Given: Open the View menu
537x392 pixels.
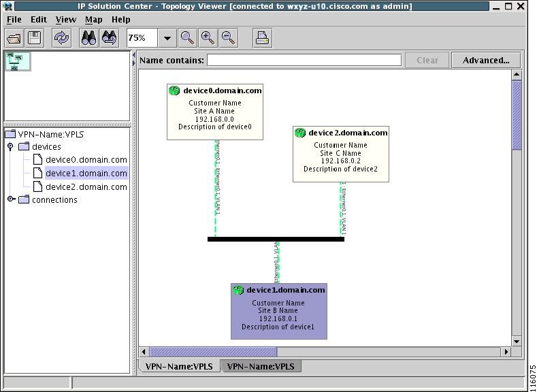Looking at the screenshot, I should [x=66, y=20].
